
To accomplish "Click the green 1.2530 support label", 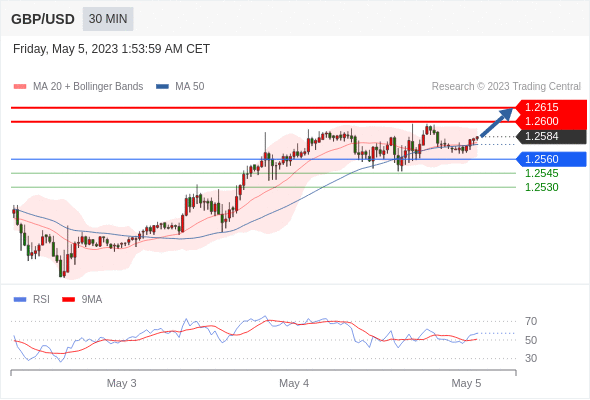I will pos(541,187).
